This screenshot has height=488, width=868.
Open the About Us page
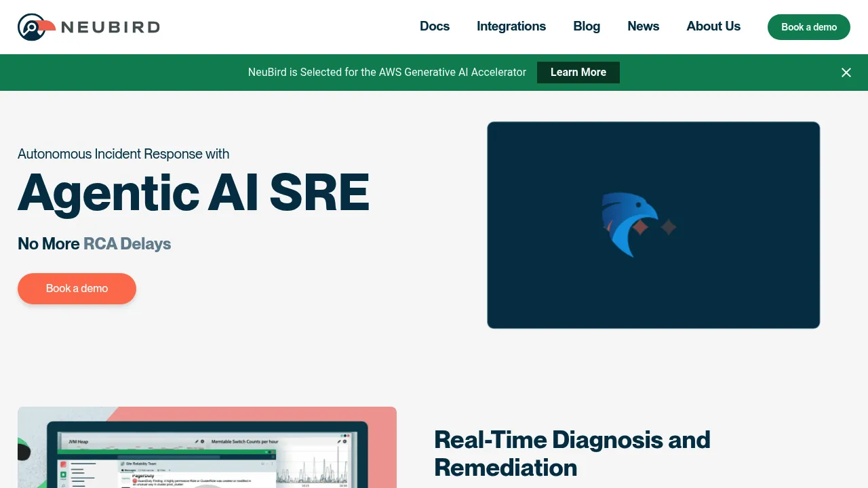coord(713,26)
